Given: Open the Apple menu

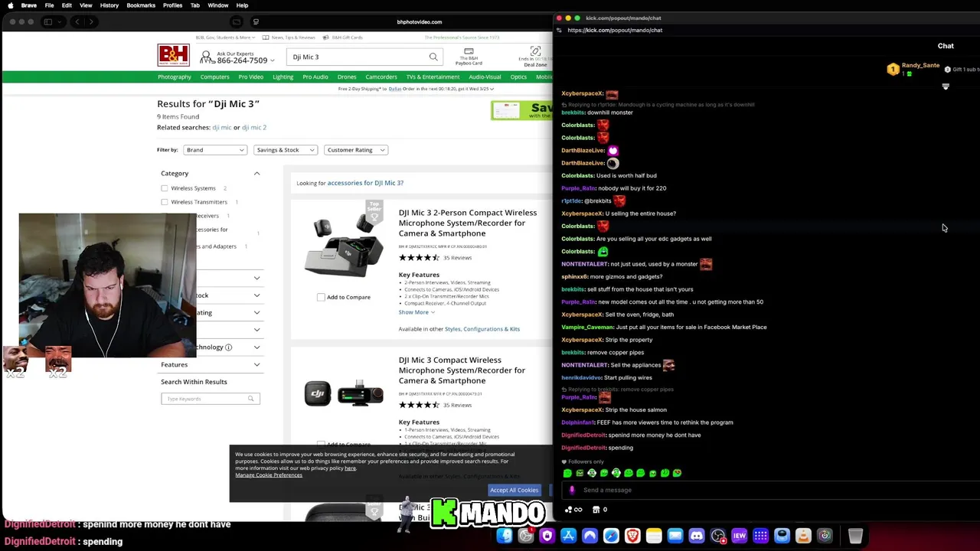Looking at the screenshot, I should click(11, 5).
